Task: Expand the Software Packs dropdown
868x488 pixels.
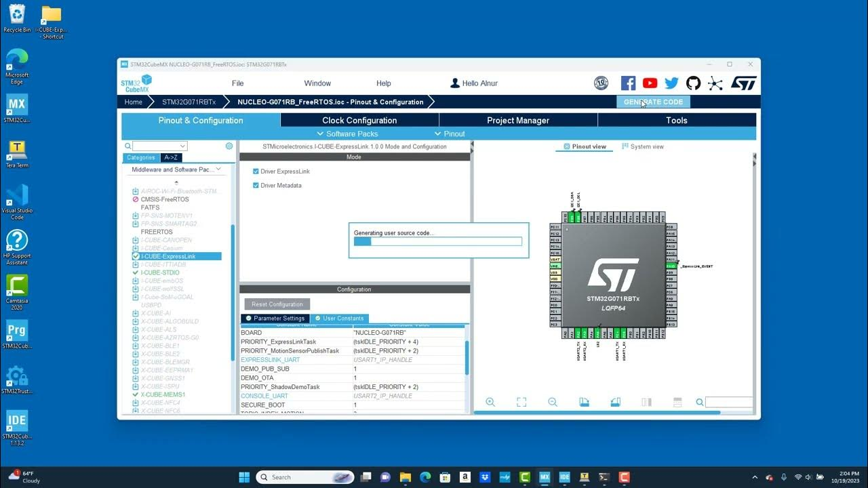Action: click(347, 134)
